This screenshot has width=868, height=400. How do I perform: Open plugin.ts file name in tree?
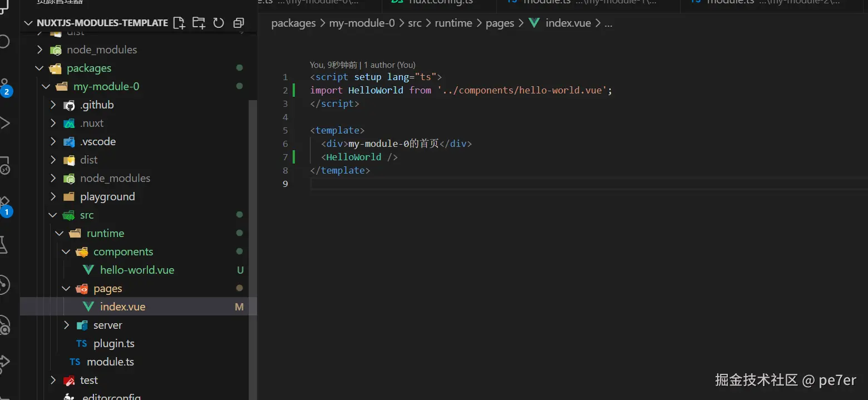(x=114, y=344)
